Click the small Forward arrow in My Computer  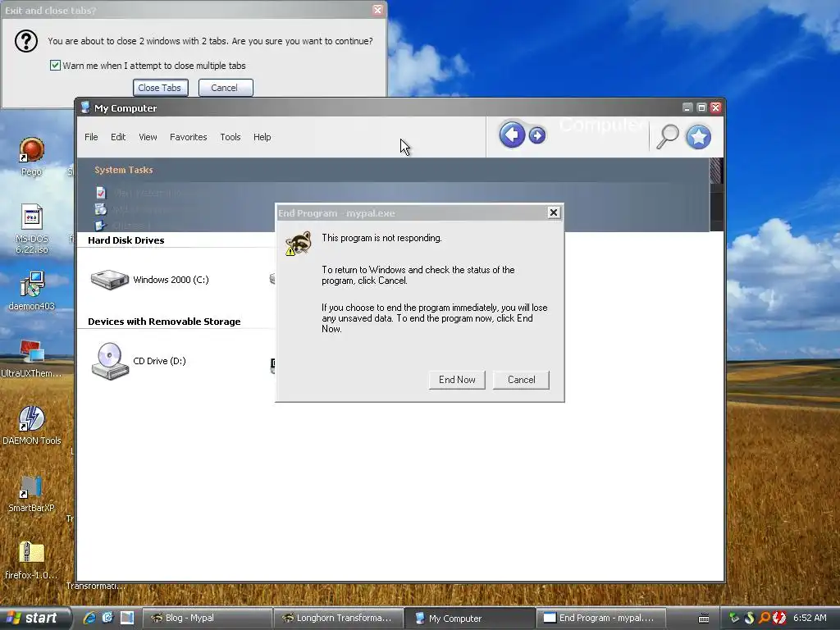tap(536, 135)
